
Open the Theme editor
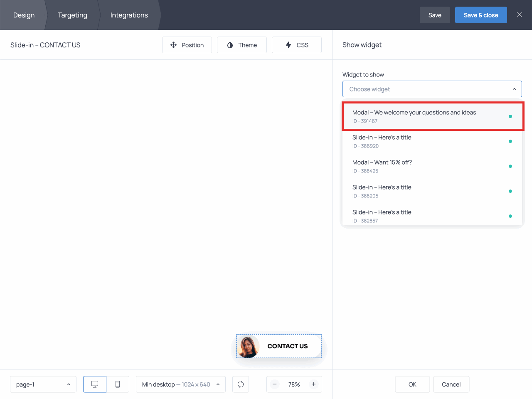[242, 45]
